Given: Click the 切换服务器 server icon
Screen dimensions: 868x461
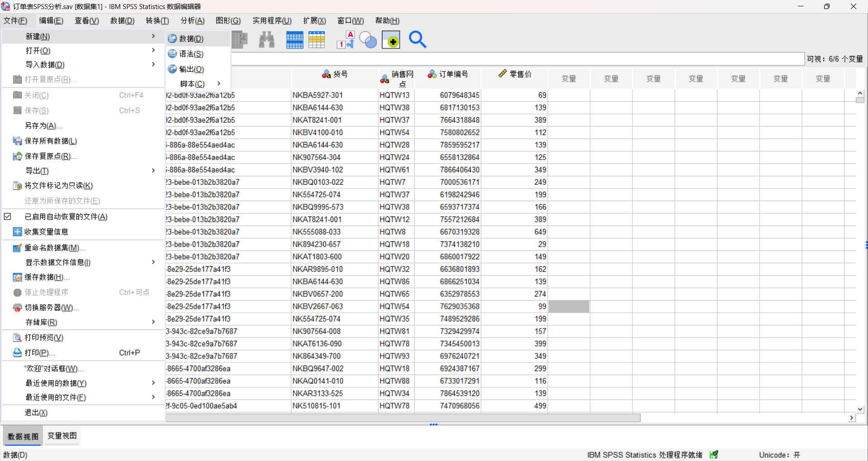Looking at the screenshot, I should point(17,308).
